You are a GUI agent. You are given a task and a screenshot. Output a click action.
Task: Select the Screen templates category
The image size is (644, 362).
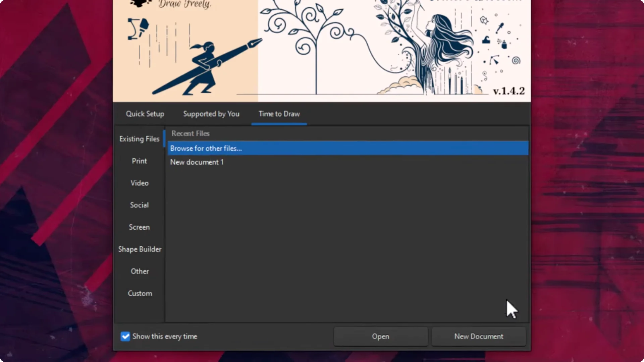coord(139,227)
